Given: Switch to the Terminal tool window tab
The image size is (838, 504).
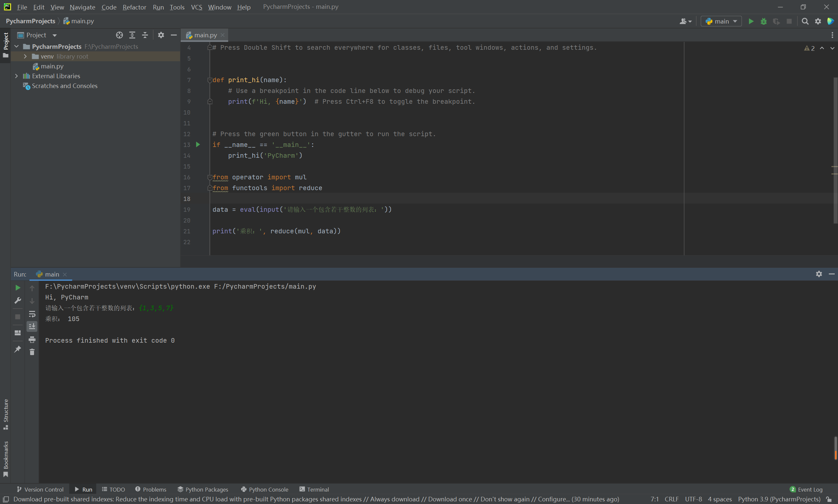Looking at the screenshot, I should [x=314, y=489].
